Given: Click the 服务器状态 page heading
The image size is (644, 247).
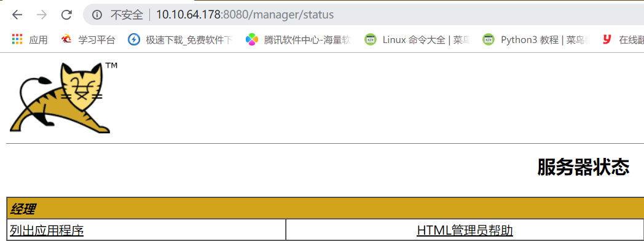Looking at the screenshot, I should (x=583, y=167).
